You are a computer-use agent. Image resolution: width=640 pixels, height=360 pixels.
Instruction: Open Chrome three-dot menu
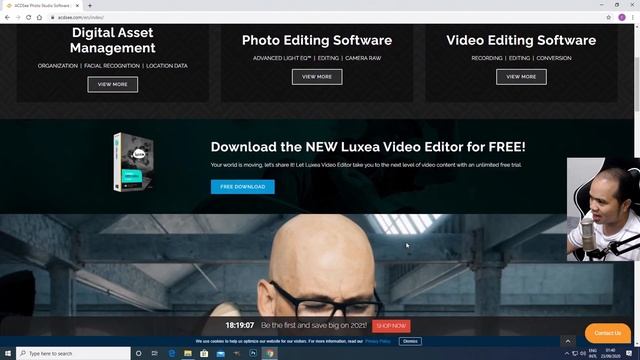[633, 18]
